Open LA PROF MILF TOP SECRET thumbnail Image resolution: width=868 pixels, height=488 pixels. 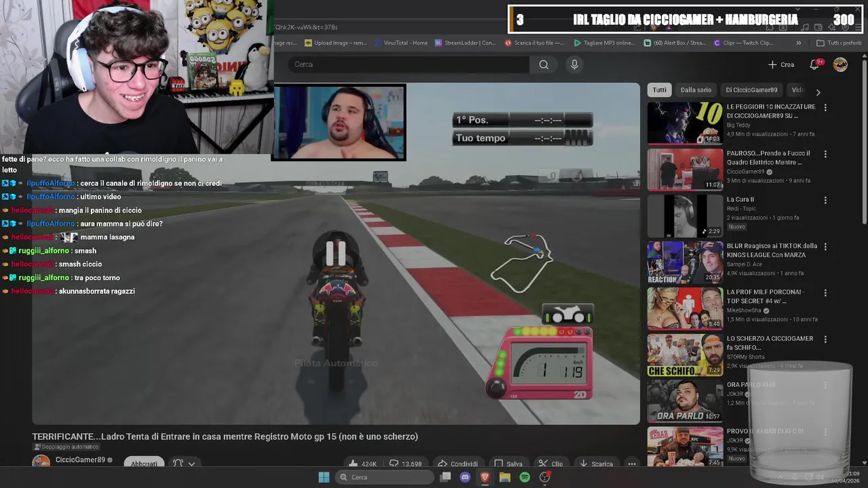(x=685, y=308)
